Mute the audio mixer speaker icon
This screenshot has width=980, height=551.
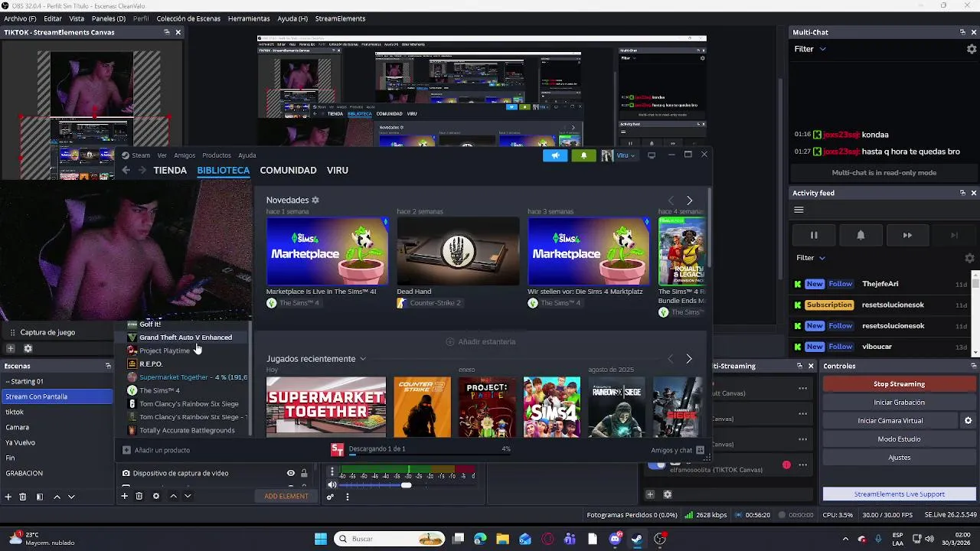click(x=332, y=484)
